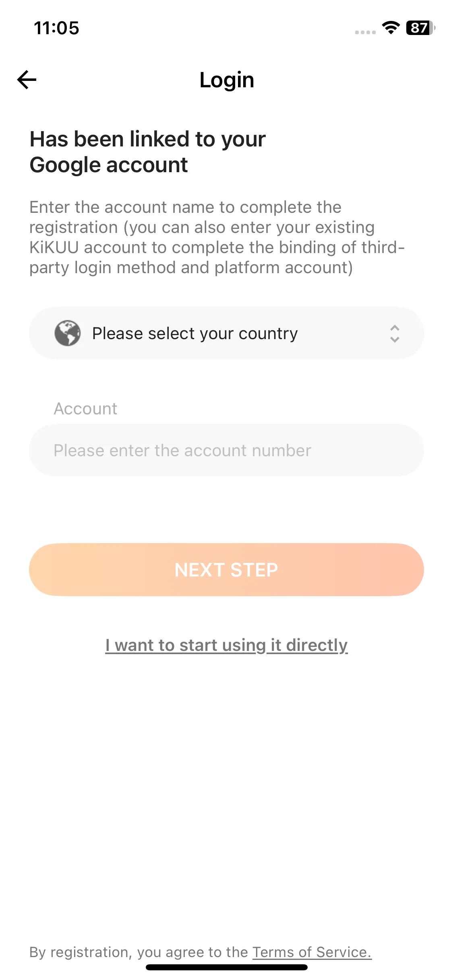Tap the Login page title
The image size is (453, 980).
[x=227, y=80]
